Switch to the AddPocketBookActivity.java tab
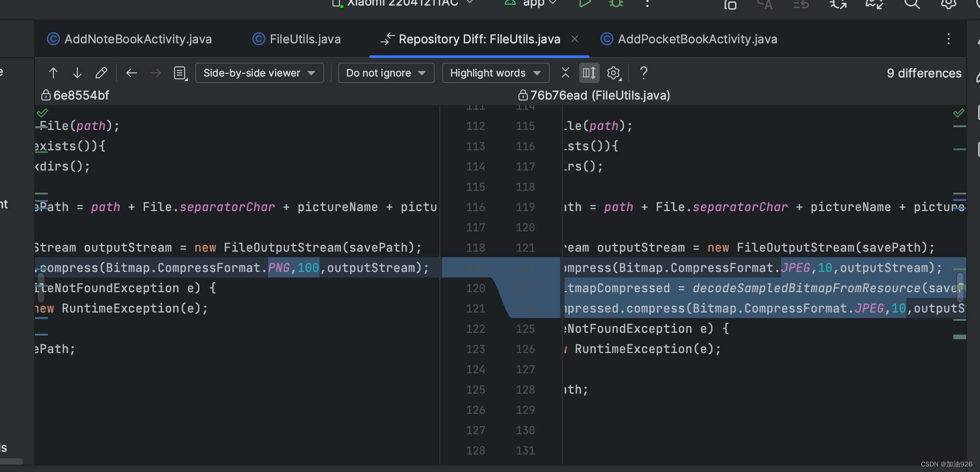980x472 pixels. point(689,39)
